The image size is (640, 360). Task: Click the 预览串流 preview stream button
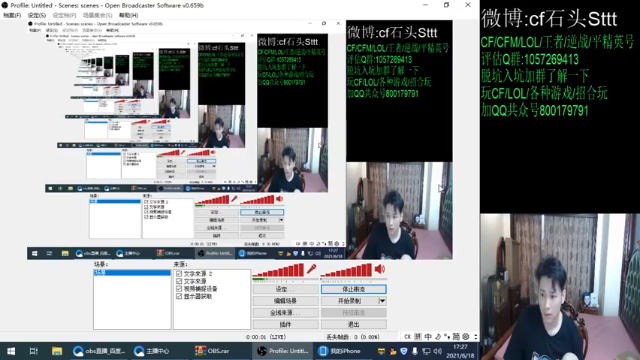(x=353, y=313)
